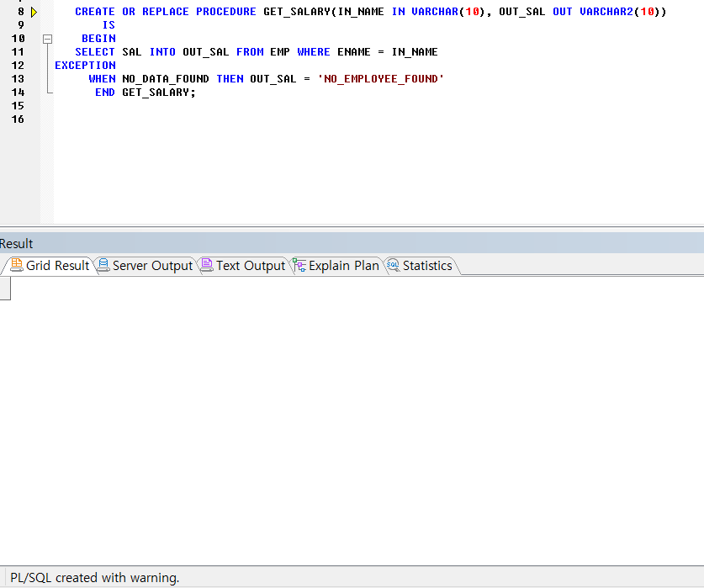
Task: Click line number 8 in gutter
Action: click(21, 12)
